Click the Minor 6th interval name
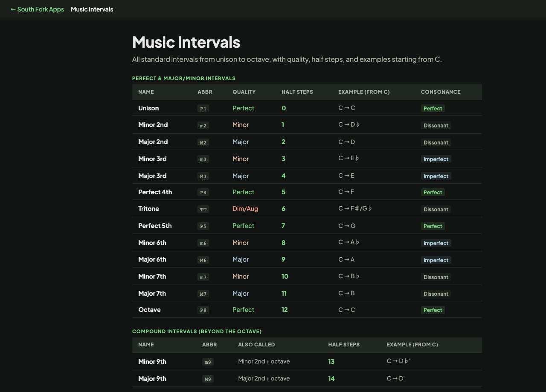 coord(152,243)
